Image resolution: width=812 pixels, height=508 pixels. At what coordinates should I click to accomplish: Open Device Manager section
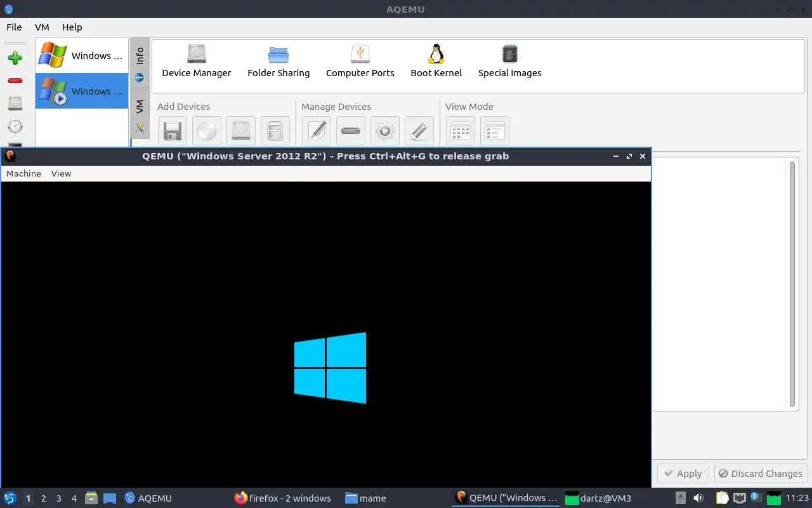click(x=197, y=62)
